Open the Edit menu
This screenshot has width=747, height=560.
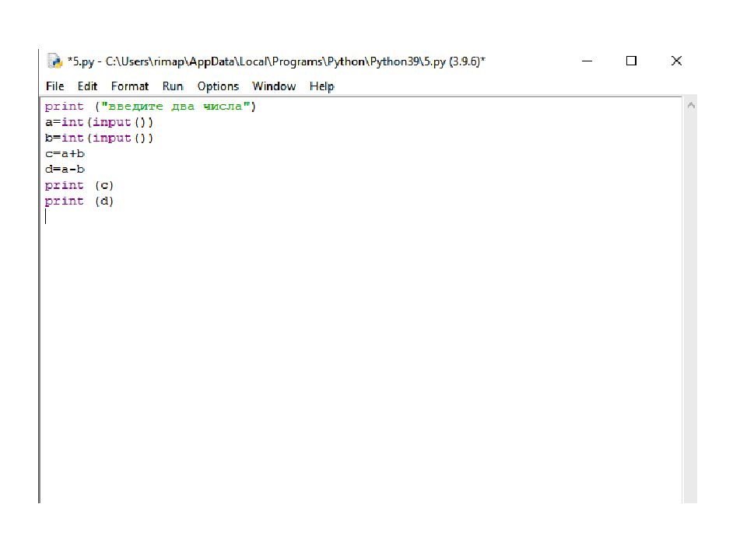pyautogui.click(x=87, y=86)
